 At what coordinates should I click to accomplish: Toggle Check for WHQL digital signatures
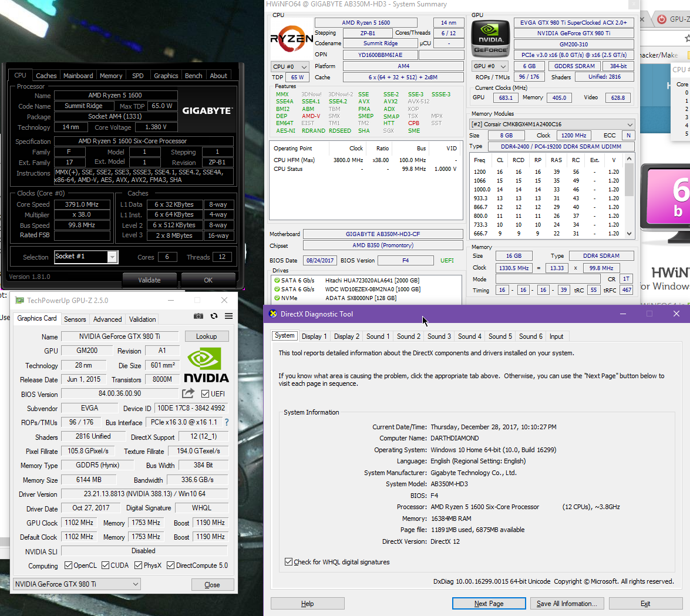(x=289, y=561)
